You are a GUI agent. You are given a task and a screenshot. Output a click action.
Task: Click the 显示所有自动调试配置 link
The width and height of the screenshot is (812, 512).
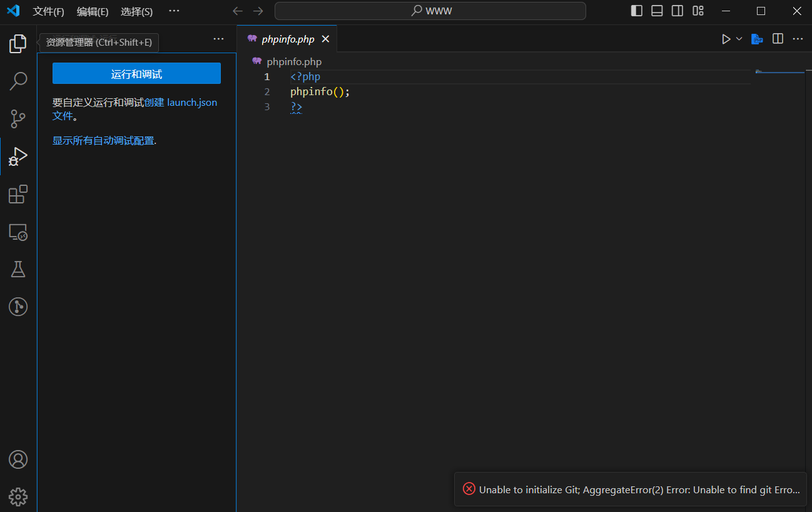pos(103,141)
